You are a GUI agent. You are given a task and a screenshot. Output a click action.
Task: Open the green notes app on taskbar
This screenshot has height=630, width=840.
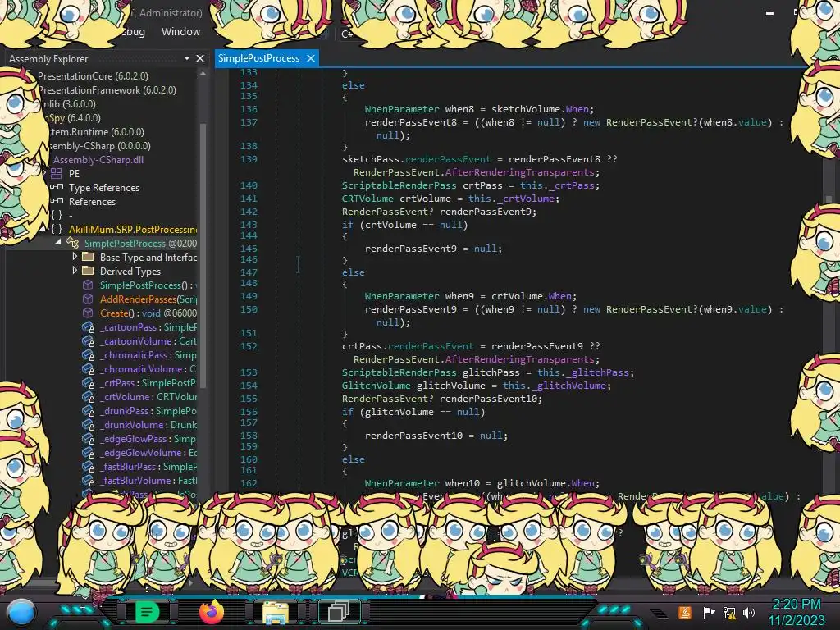pos(147,611)
